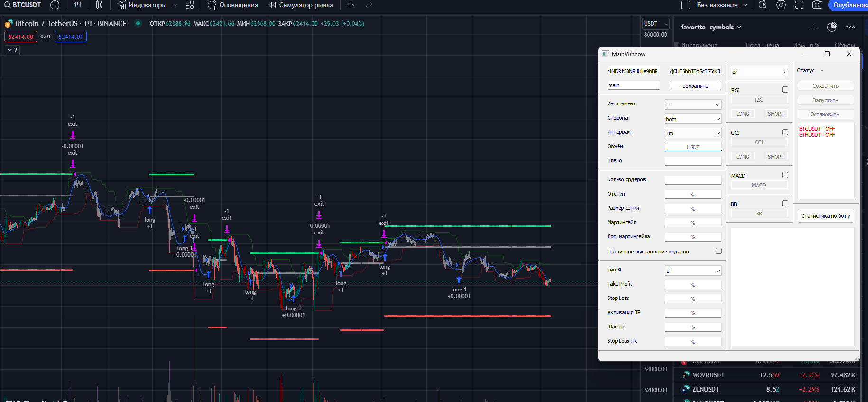
Task: Open the 1Ч timeframe menu
Action: click(x=77, y=5)
